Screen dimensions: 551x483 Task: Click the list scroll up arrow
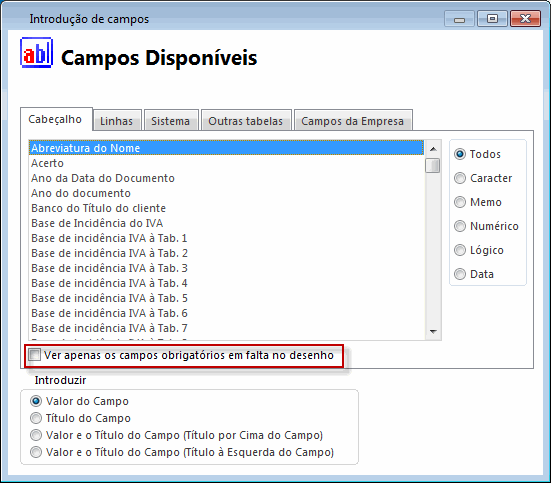[x=433, y=149]
